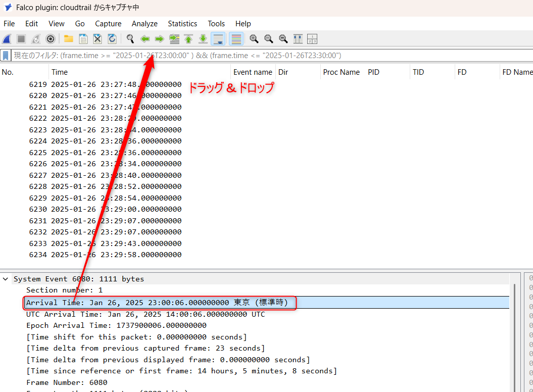Go back with the left green arrow

pos(145,39)
